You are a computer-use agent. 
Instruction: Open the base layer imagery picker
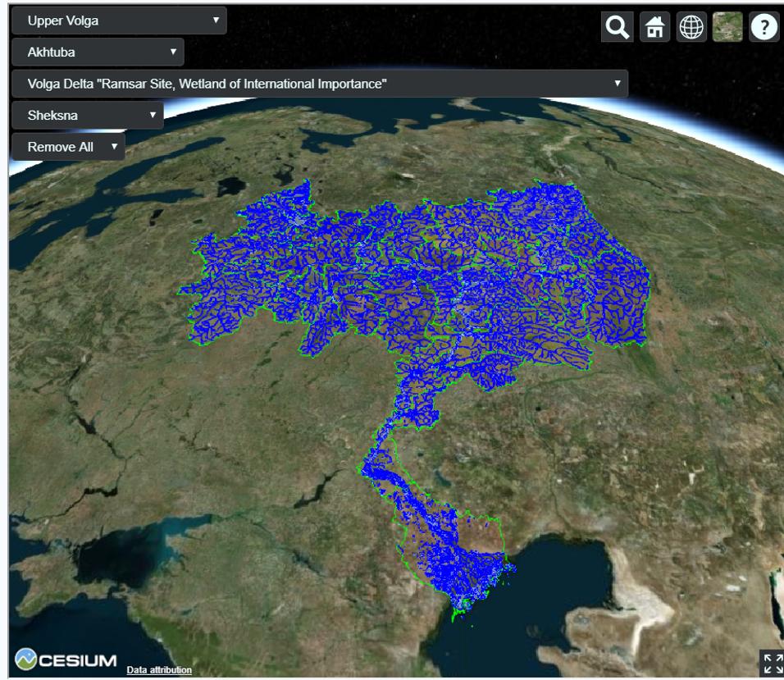pos(727,27)
